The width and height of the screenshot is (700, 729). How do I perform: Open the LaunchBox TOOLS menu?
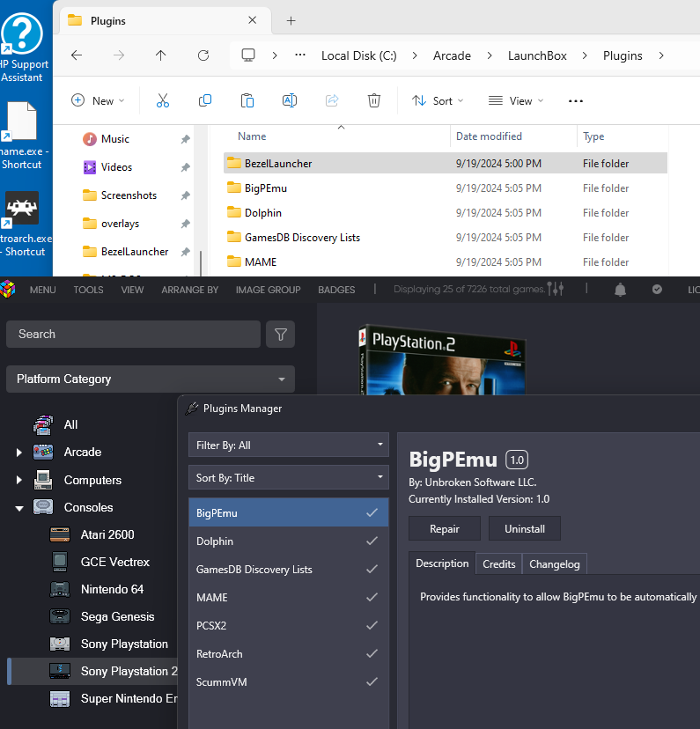click(x=88, y=290)
